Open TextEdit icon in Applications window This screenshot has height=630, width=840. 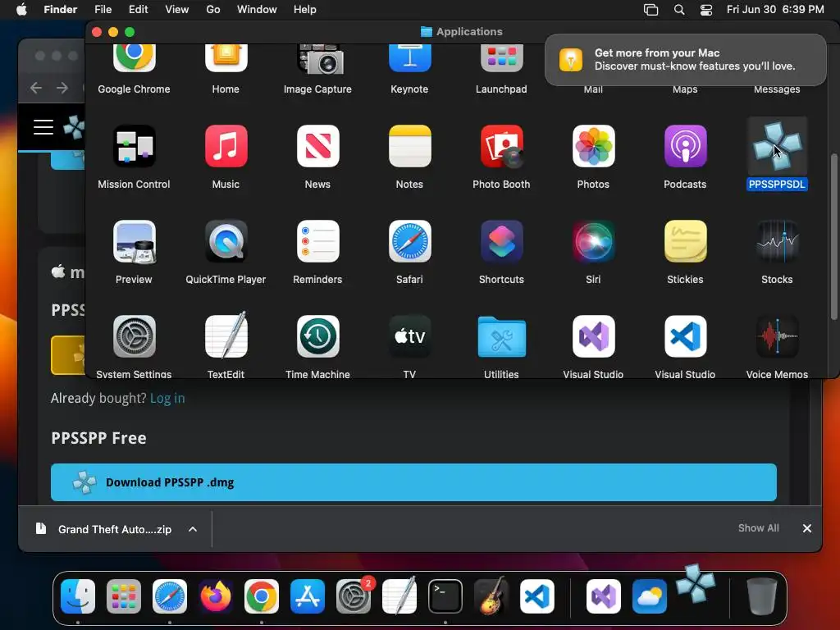tap(226, 336)
